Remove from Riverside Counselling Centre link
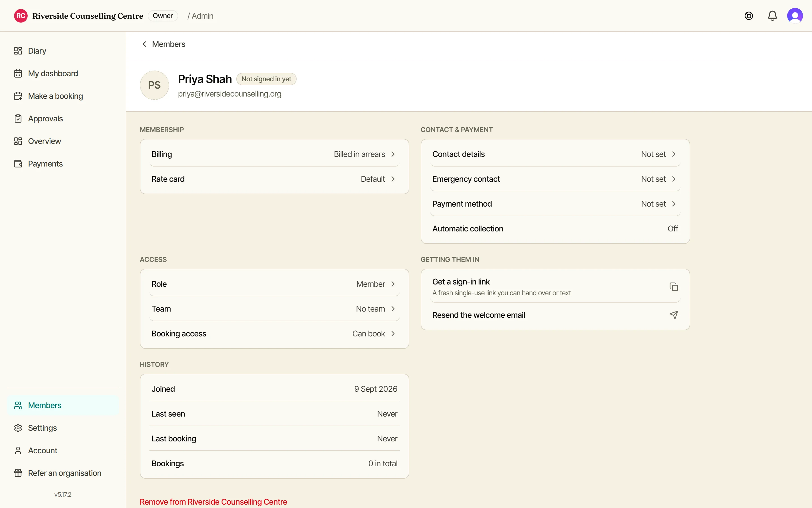Image resolution: width=812 pixels, height=508 pixels. [x=213, y=502]
